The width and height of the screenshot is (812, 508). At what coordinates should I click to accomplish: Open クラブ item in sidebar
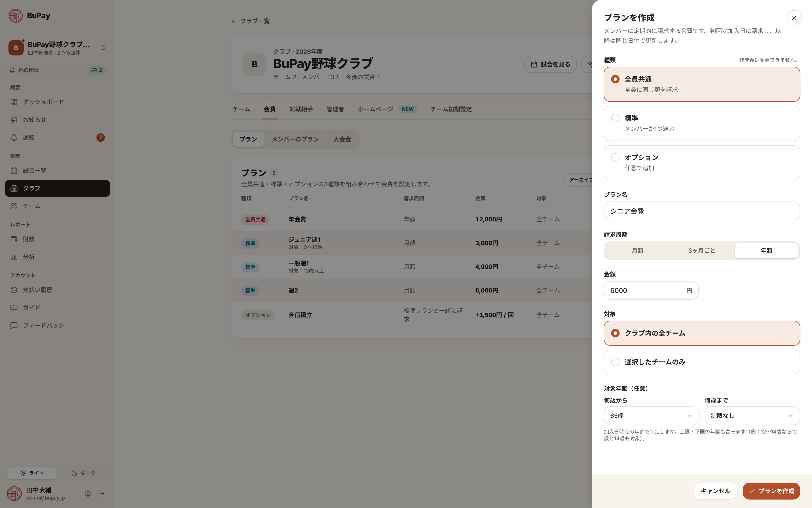pyautogui.click(x=57, y=188)
